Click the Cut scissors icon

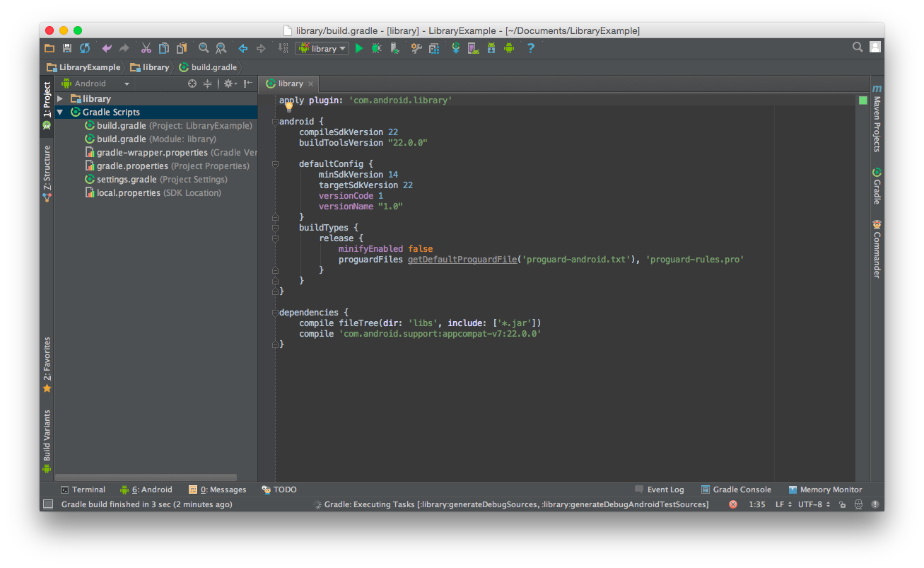pyautogui.click(x=146, y=48)
